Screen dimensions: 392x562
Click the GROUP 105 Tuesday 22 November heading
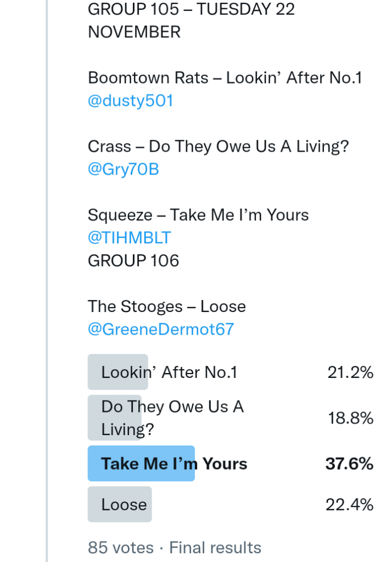coord(191,20)
